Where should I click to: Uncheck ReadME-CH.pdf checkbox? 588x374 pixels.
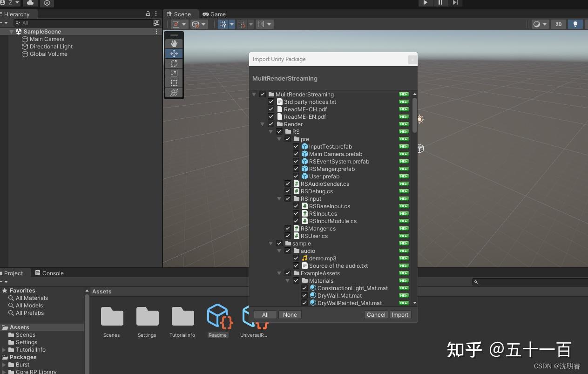coord(271,109)
